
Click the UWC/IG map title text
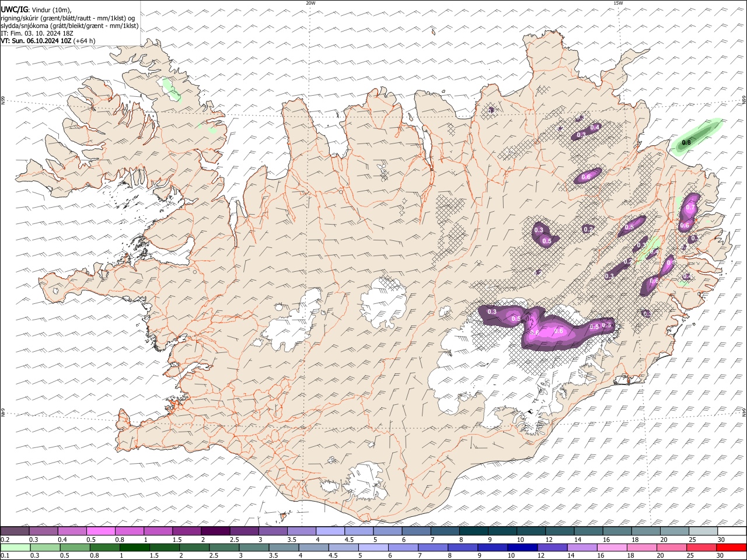(x=14, y=9)
